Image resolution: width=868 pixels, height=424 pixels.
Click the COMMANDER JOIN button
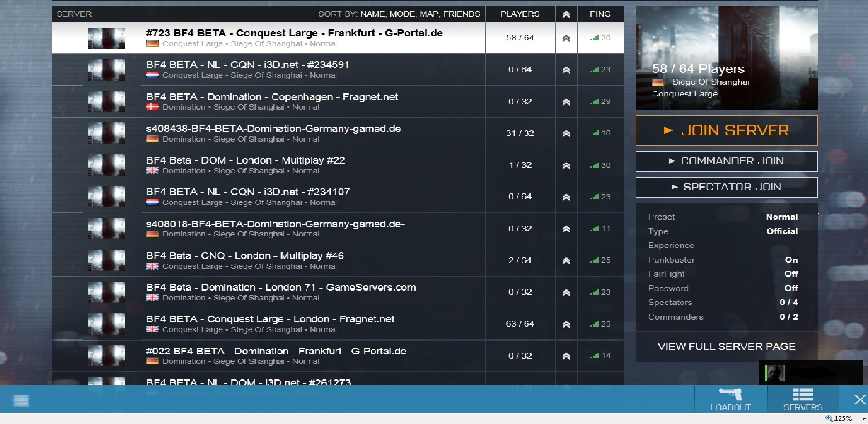727,161
